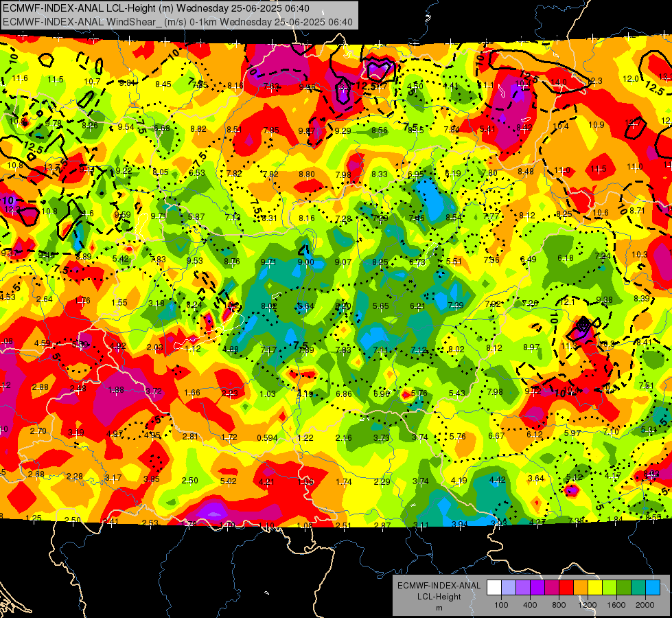Select the vivid violet legend swatch
Screen dimensions: 672x618
pos(537,588)
